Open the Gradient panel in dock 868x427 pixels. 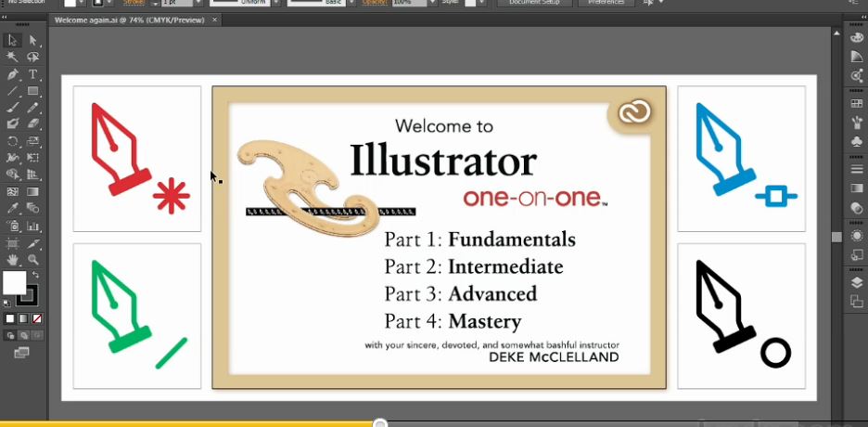point(856,188)
